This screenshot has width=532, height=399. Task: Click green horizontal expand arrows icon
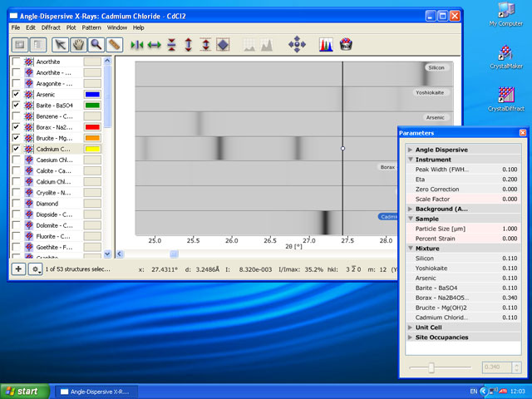tap(155, 45)
